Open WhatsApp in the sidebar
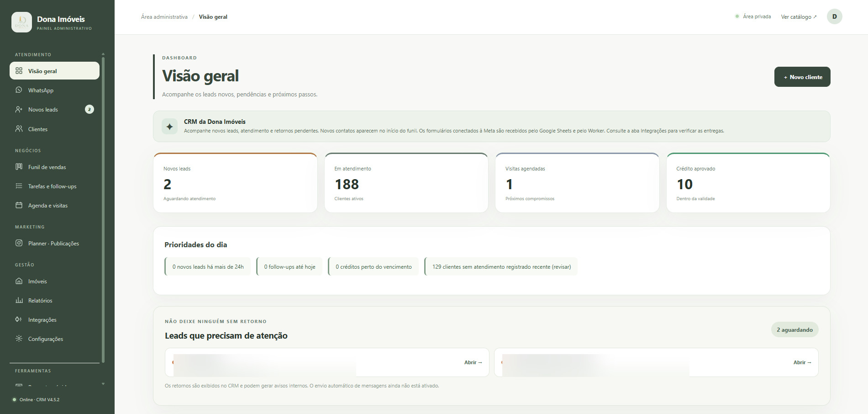 [54, 90]
